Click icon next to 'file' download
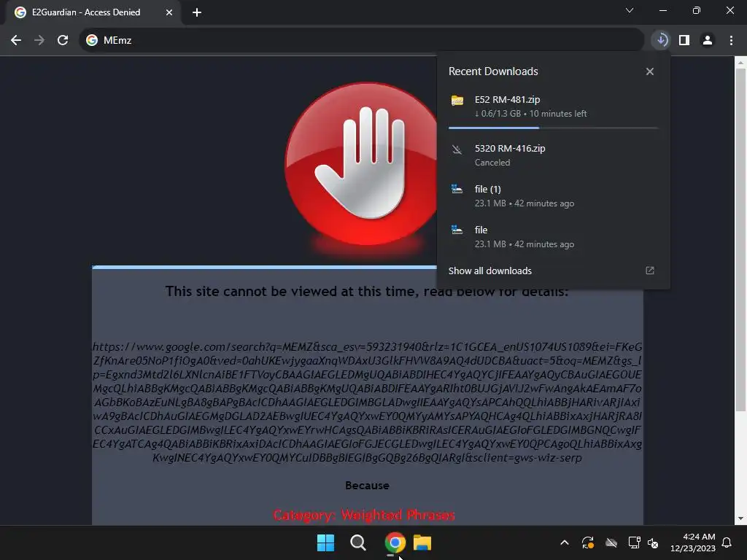 pos(457,230)
